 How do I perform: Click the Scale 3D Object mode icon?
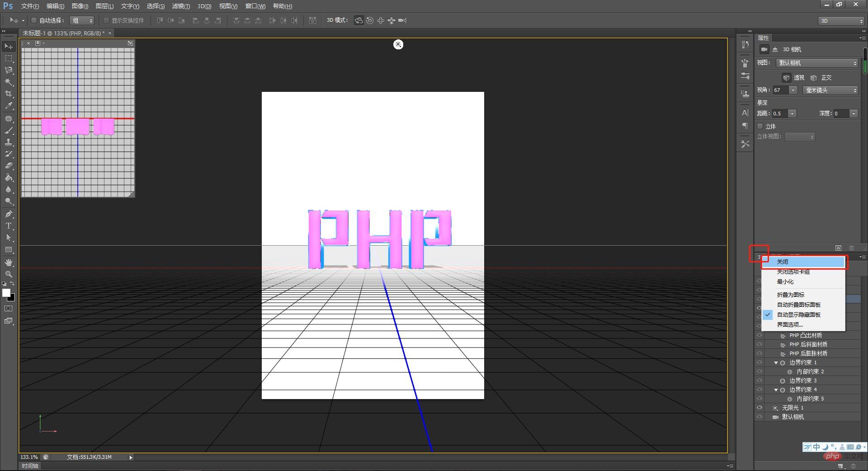(x=402, y=20)
